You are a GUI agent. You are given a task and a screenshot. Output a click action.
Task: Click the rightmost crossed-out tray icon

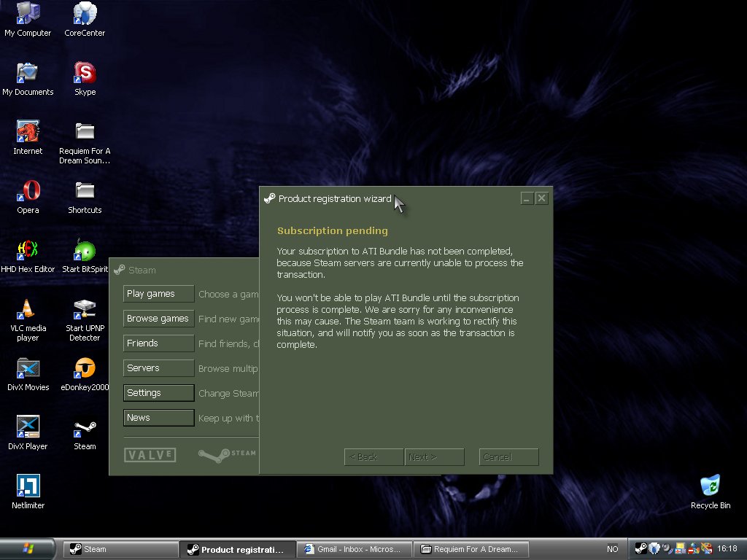[707, 548]
